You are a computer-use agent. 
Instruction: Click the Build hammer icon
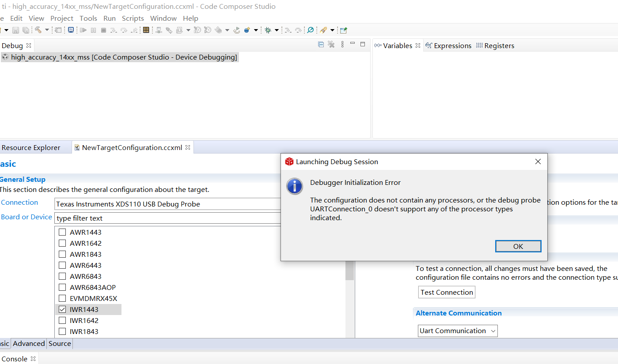(x=38, y=30)
